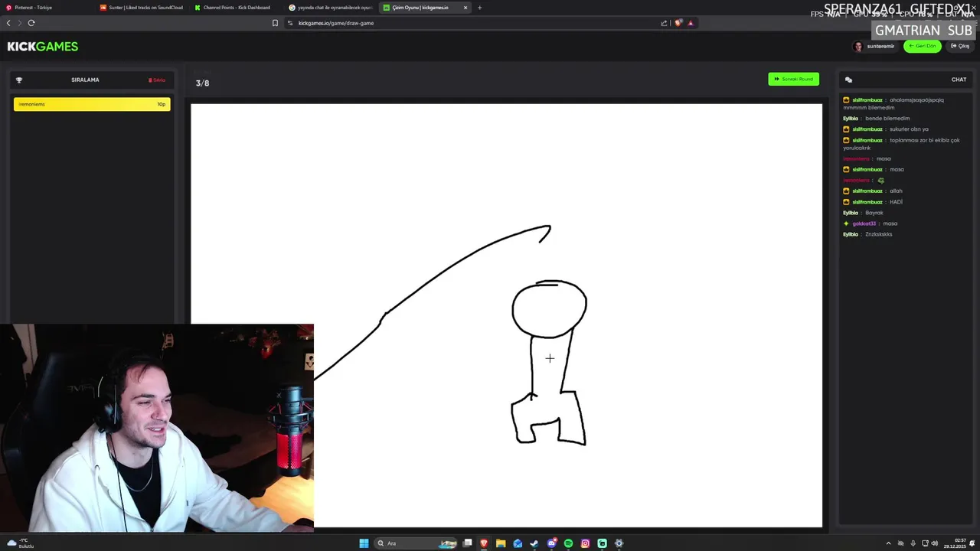Open the sunteremir profile avatar

[x=857, y=46]
